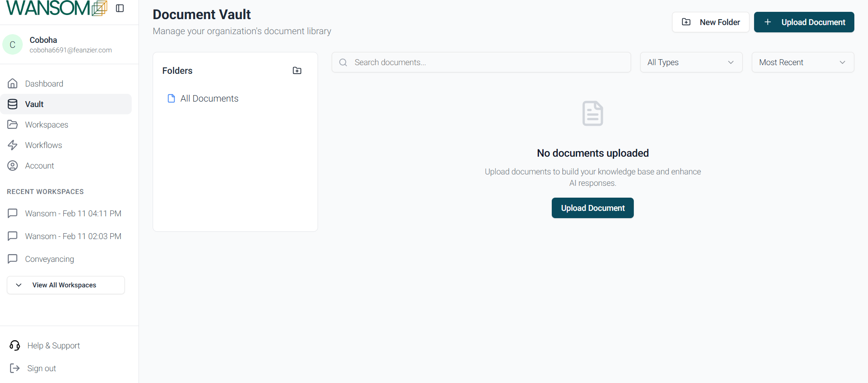Image resolution: width=868 pixels, height=383 pixels.
Task: Click the No documents uploaded heading
Action: (593, 153)
